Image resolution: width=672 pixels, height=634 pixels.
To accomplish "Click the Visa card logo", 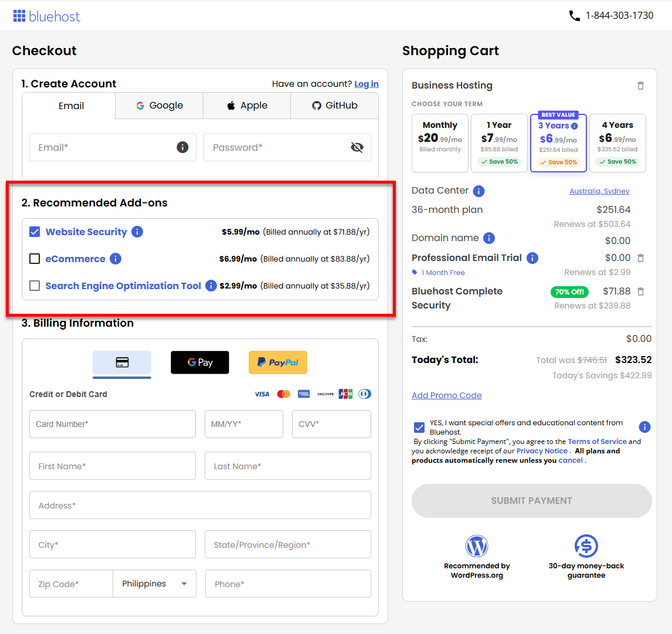I will [x=262, y=394].
